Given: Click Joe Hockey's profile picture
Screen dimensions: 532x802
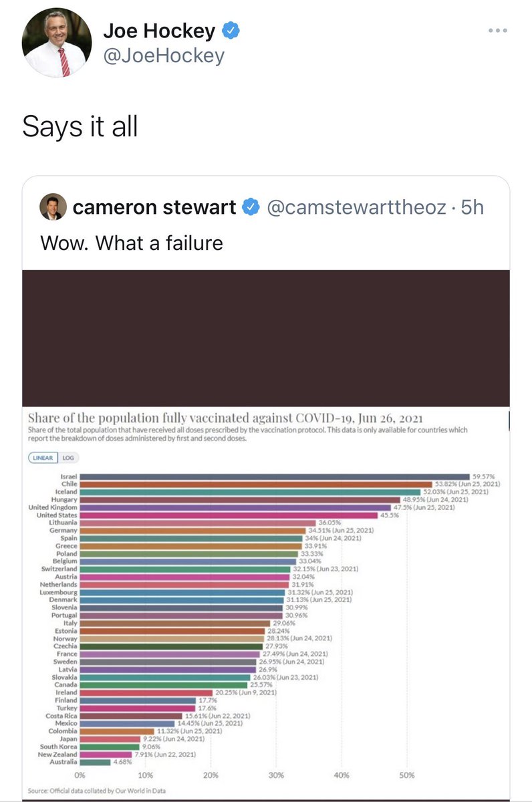Looking at the screenshot, I should tap(57, 42).
